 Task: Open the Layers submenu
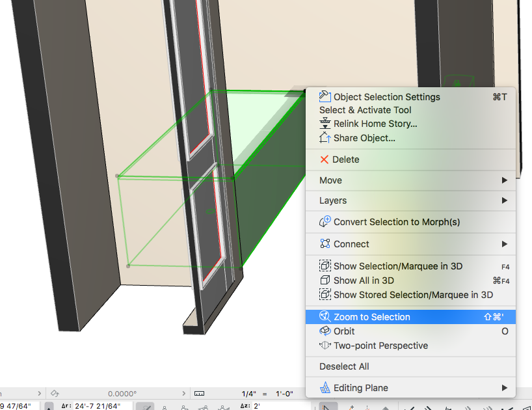point(410,200)
